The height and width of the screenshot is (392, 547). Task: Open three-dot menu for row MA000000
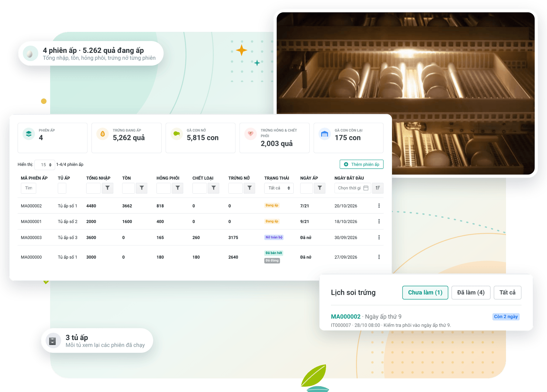(379, 257)
